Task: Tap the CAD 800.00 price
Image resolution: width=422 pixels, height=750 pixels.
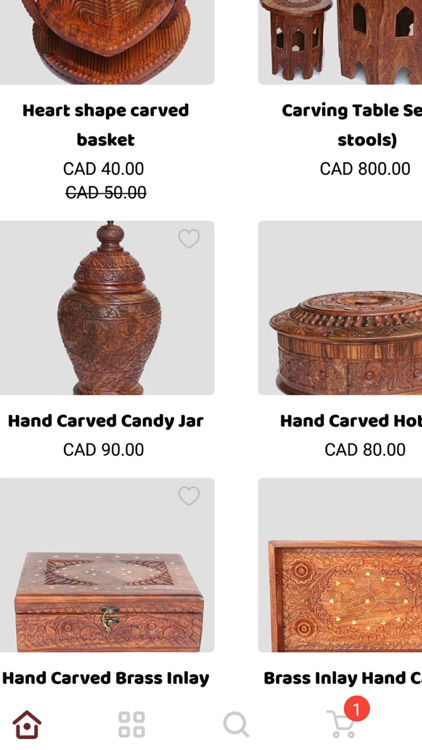Action: click(365, 169)
